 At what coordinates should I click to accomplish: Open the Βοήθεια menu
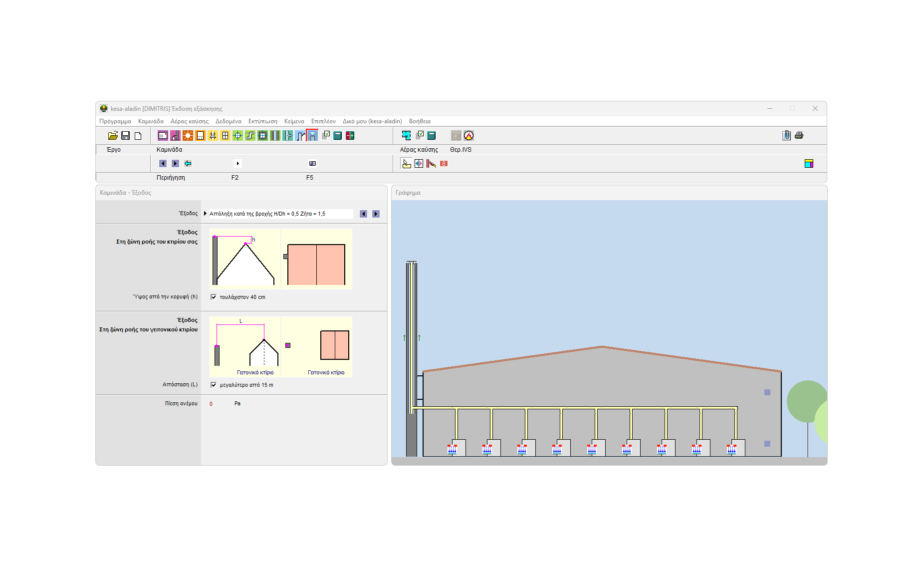[x=420, y=121]
